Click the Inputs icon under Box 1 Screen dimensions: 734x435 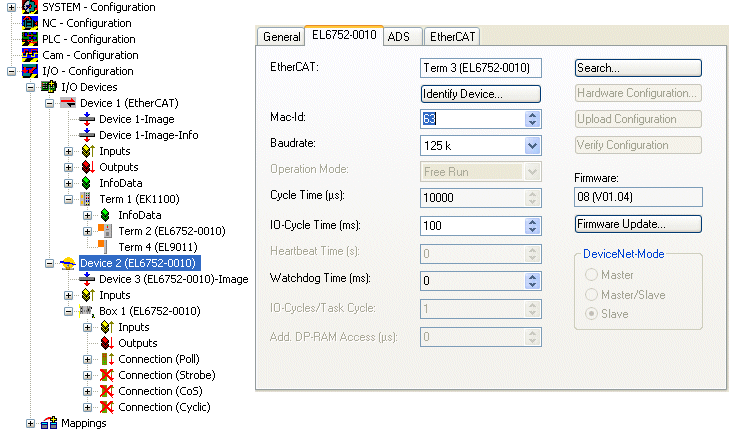pos(107,327)
